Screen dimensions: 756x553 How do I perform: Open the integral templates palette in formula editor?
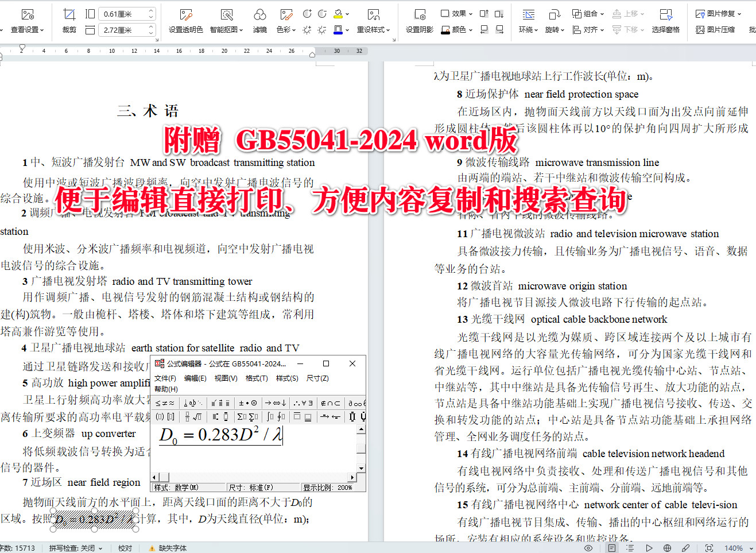coord(272,417)
